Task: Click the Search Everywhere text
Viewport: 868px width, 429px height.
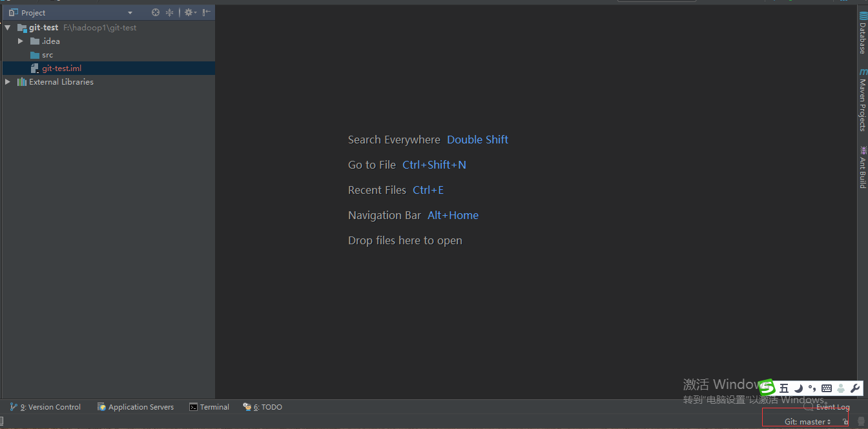Action: click(x=394, y=140)
